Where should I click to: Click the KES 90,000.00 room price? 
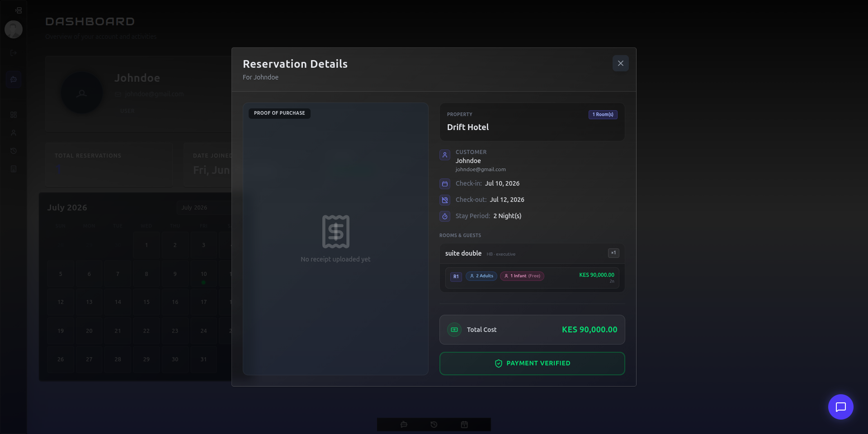tap(597, 275)
